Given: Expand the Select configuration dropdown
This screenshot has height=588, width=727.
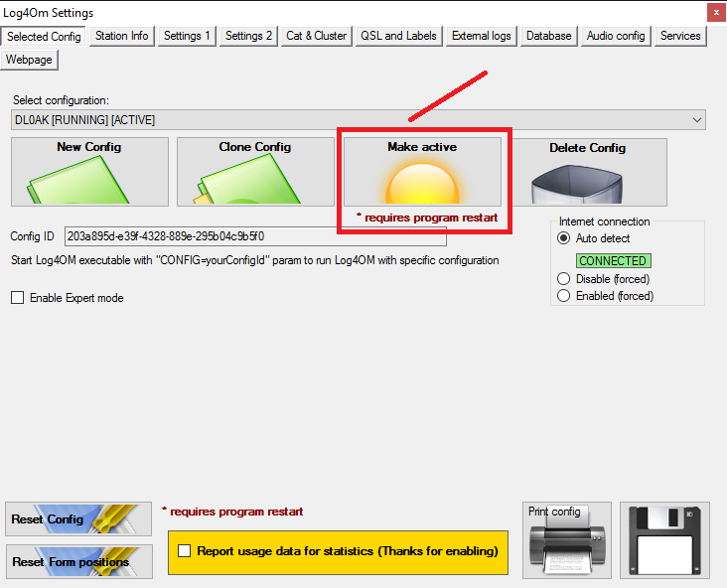Looking at the screenshot, I should [359, 120].
